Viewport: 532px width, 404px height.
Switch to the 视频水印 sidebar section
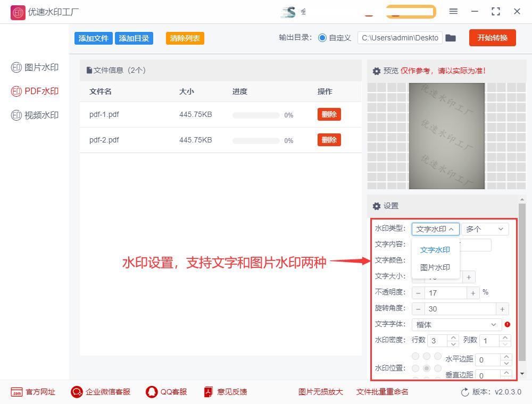[x=34, y=115]
